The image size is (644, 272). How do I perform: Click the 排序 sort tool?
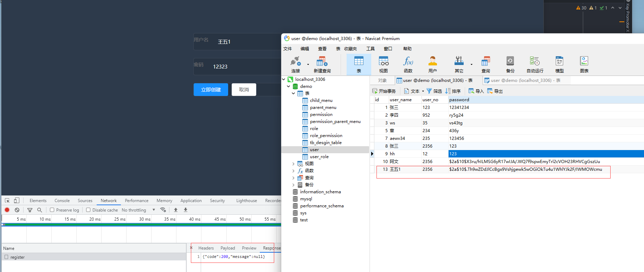pos(453,91)
